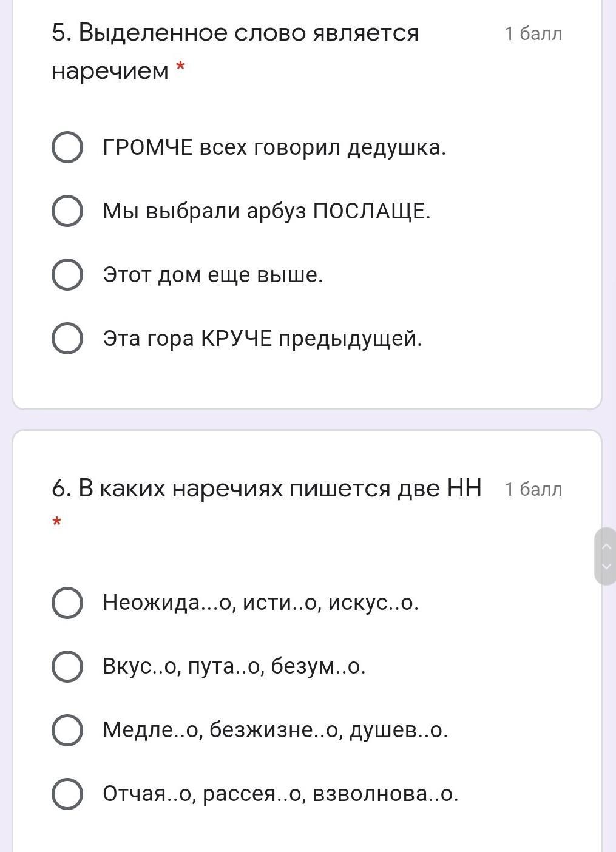Screen dimensions: 616x852
Task: Click answer text "Этот дом еще выше."
Action: tap(213, 275)
